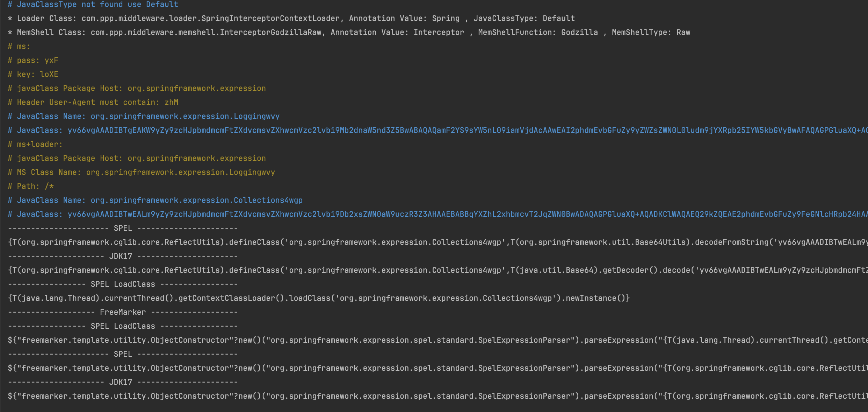Image resolution: width=868 pixels, height=412 pixels.
Task: Click the 'Header User-Agent must contain: zhM' line
Action: pyautogui.click(x=93, y=102)
